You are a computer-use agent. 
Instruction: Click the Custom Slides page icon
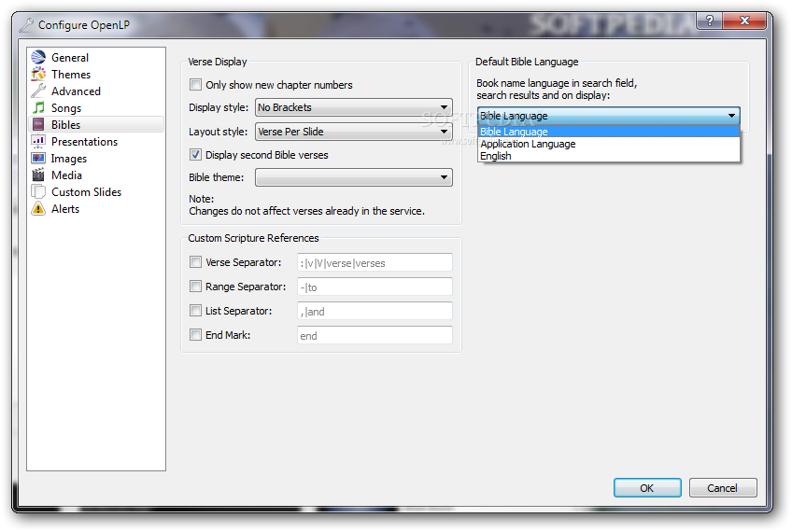(x=38, y=192)
